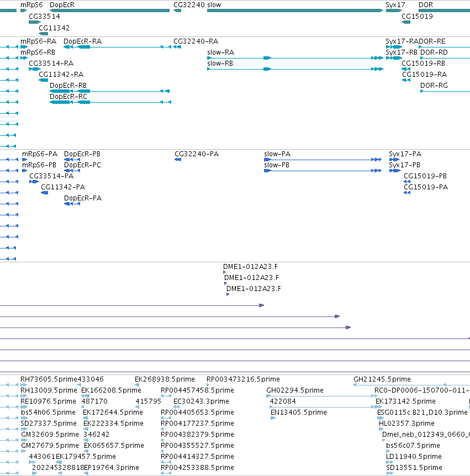Select the Syx17 gene label

point(395,5)
